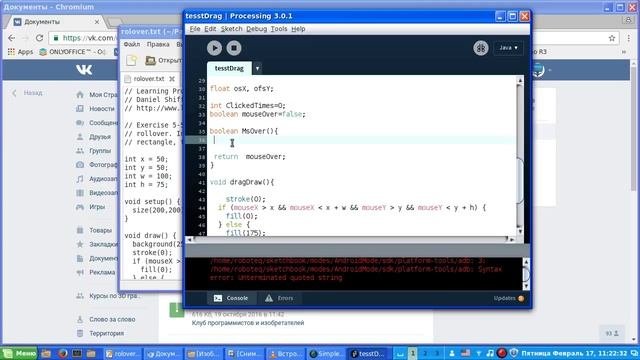640x360 pixels.
Task: Switch to the Console tab
Action: [231, 298]
